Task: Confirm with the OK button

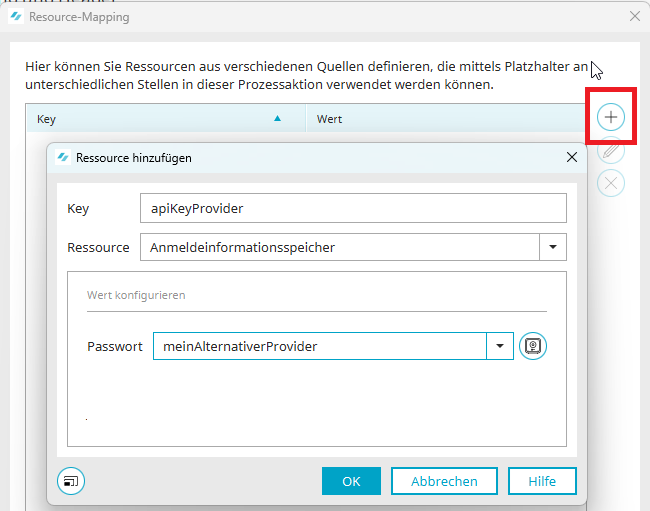Action: click(351, 481)
